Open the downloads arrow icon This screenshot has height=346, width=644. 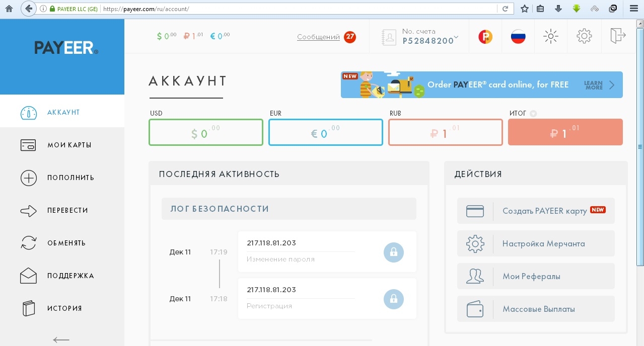[x=558, y=9]
